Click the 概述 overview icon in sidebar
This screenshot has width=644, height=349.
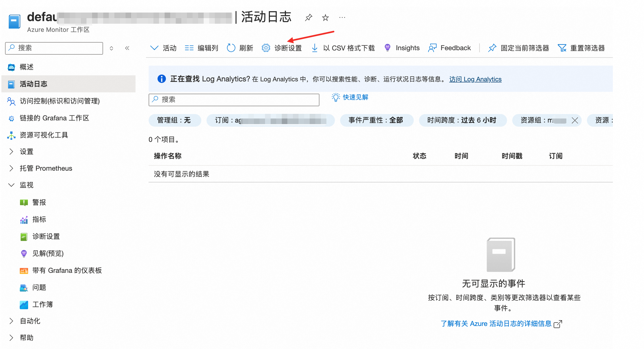tap(11, 67)
